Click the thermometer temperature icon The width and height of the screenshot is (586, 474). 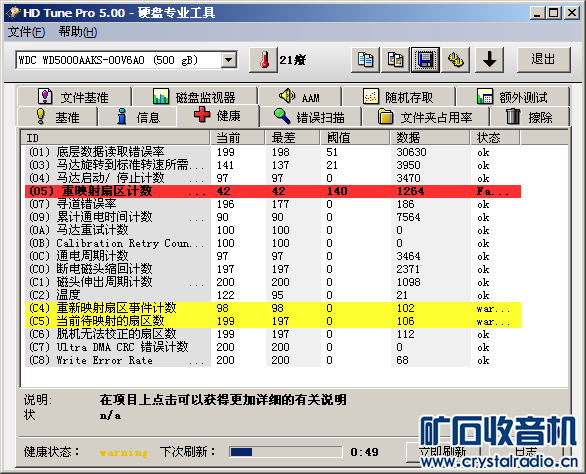pos(264,60)
